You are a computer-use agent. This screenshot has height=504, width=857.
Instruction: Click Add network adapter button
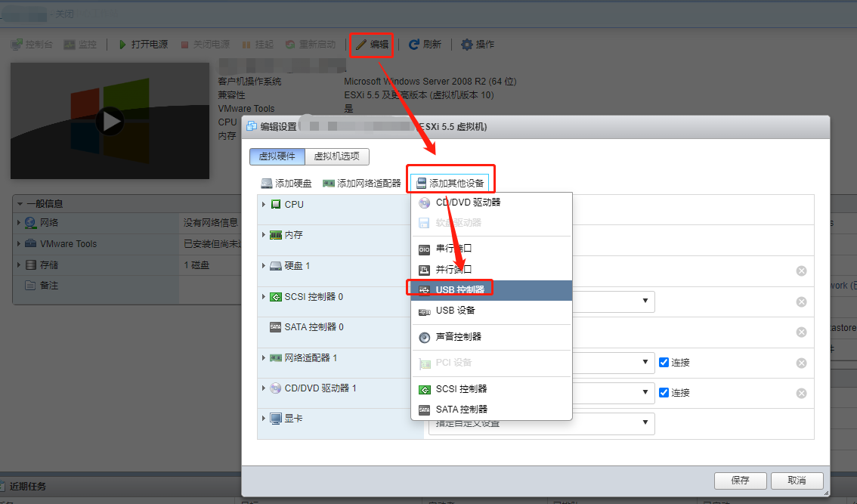tap(362, 183)
